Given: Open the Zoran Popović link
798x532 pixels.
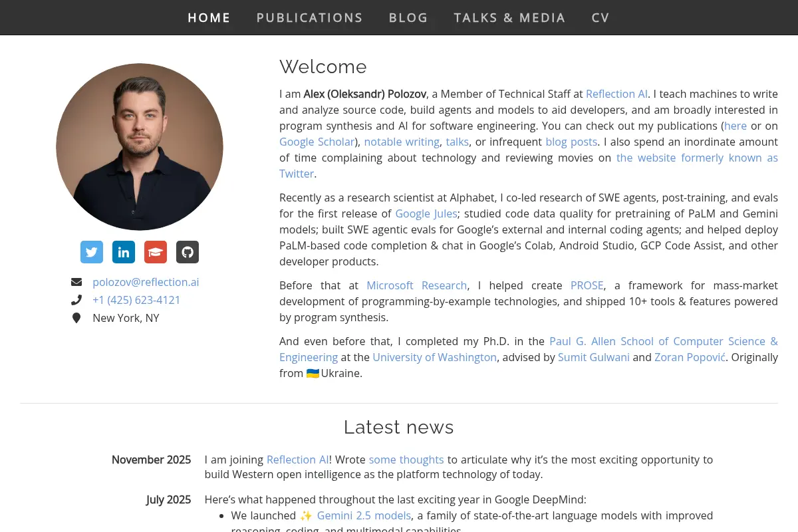Looking at the screenshot, I should [690, 357].
